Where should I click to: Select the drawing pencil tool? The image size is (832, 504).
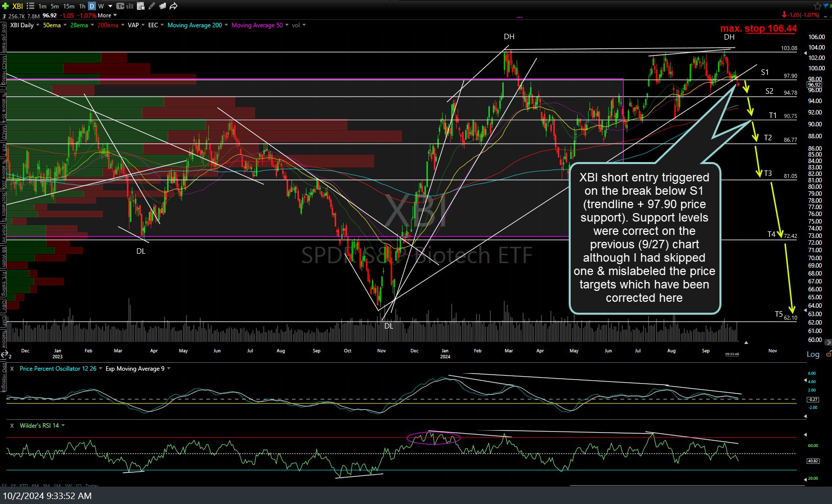[152, 6]
